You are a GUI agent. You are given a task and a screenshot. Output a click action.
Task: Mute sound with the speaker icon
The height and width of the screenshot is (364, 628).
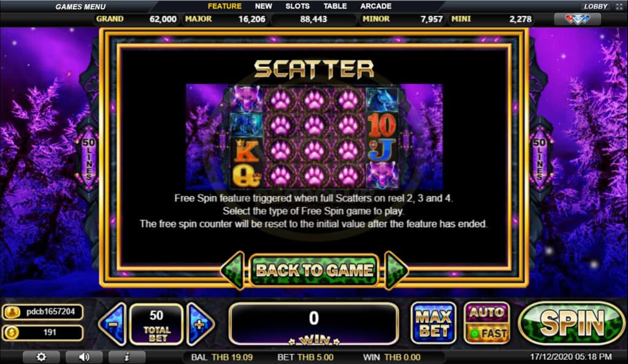(84, 357)
